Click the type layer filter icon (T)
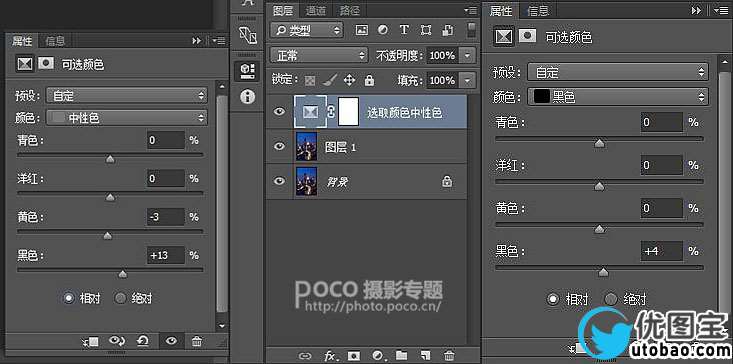This screenshot has width=733, height=364. tap(404, 30)
